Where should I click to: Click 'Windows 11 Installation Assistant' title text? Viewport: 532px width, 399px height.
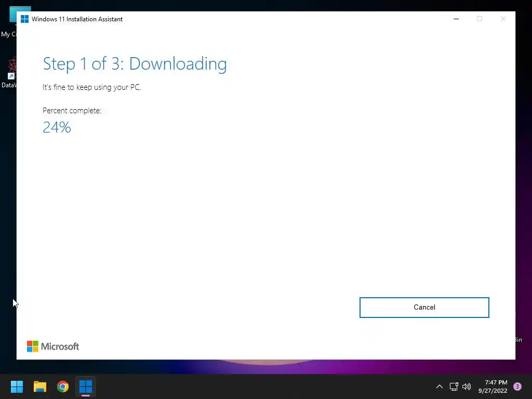(x=77, y=19)
